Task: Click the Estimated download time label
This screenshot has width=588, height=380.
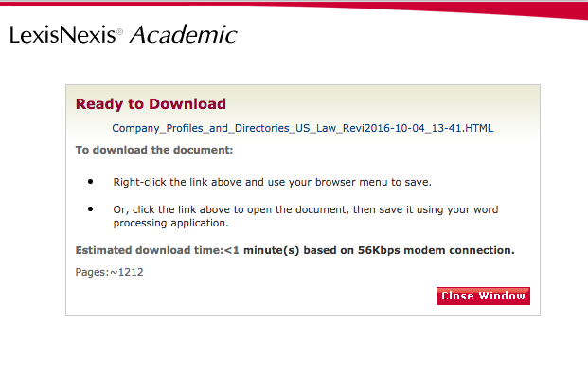Action: (x=150, y=250)
